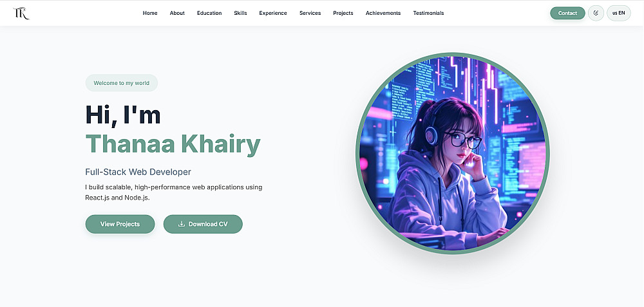Image resolution: width=644 pixels, height=307 pixels.
Task: Click the Contact button
Action: coord(567,13)
